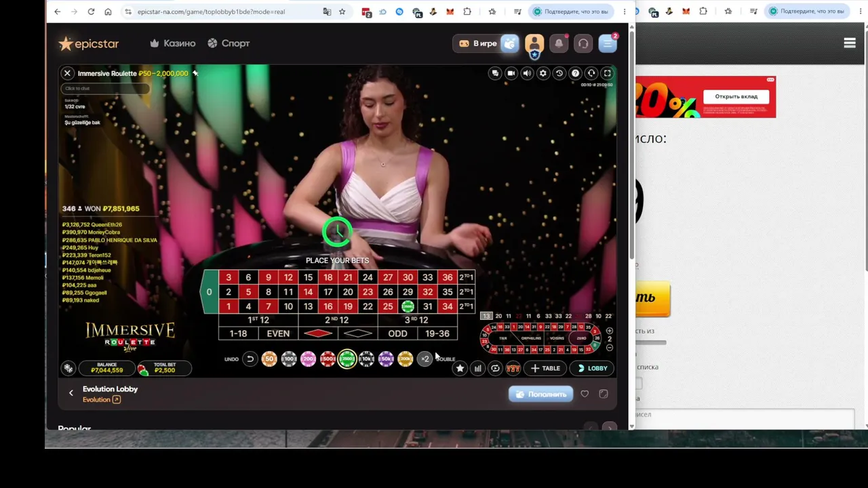The width and height of the screenshot is (868, 488).
Task: Select the 50 chip
Action: 269,359
